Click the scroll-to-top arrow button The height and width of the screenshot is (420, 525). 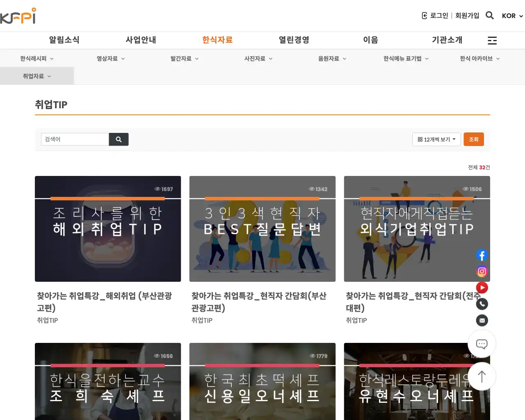pos(481,376)
